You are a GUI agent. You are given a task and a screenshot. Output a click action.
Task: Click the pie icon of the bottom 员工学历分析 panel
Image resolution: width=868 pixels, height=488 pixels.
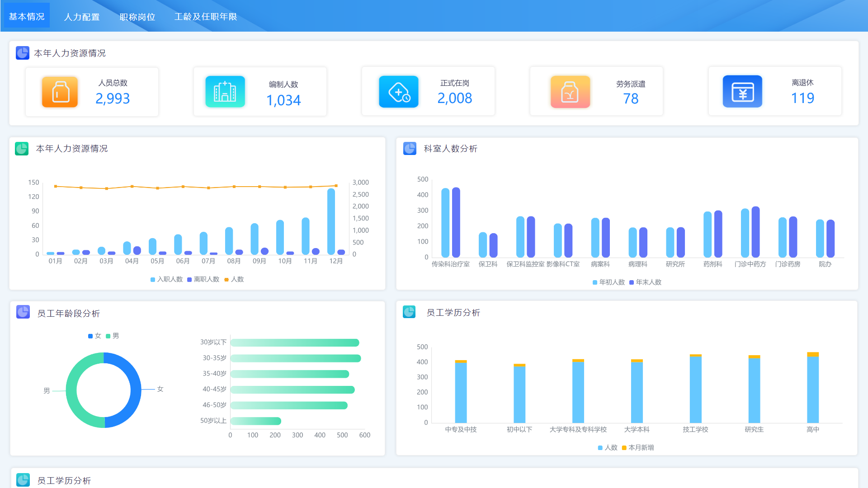pyautogui.click(x=23, y=479)
